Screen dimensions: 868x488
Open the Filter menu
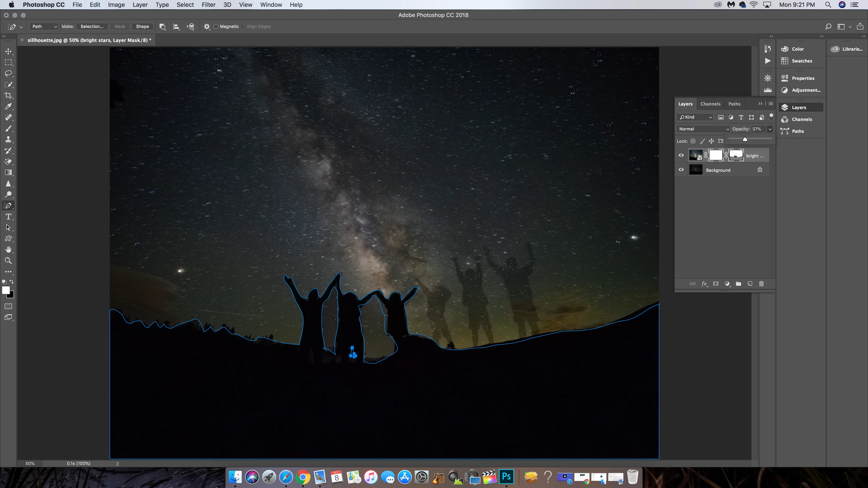208,5
